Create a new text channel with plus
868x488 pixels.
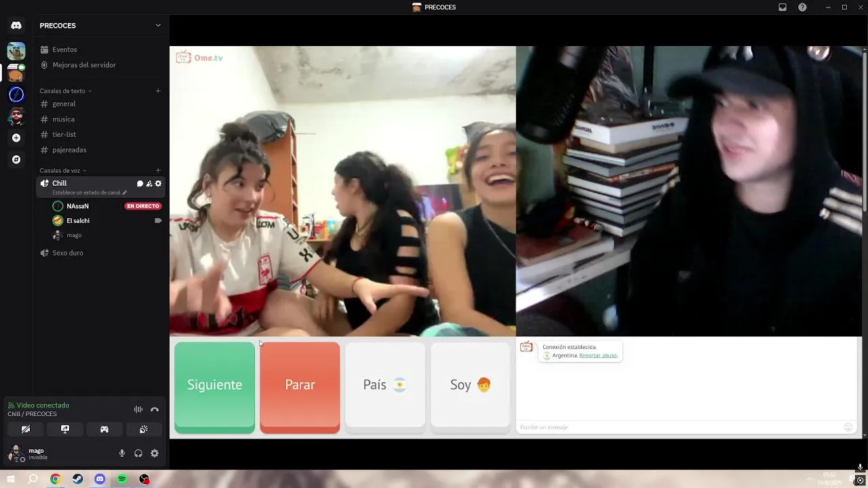click(x=158, y=91)
